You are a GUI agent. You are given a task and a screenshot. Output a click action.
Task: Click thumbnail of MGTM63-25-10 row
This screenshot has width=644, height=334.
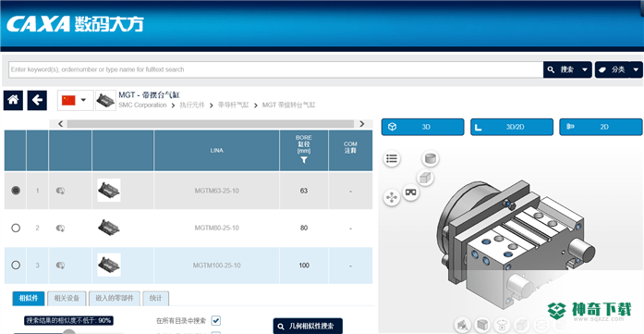coord(109,190)
